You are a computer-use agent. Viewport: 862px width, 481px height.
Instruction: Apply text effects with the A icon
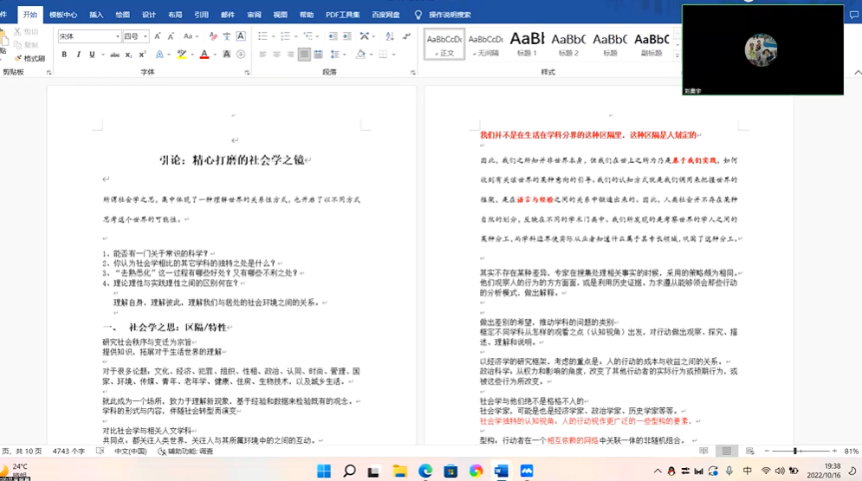[x=159, y=54]
